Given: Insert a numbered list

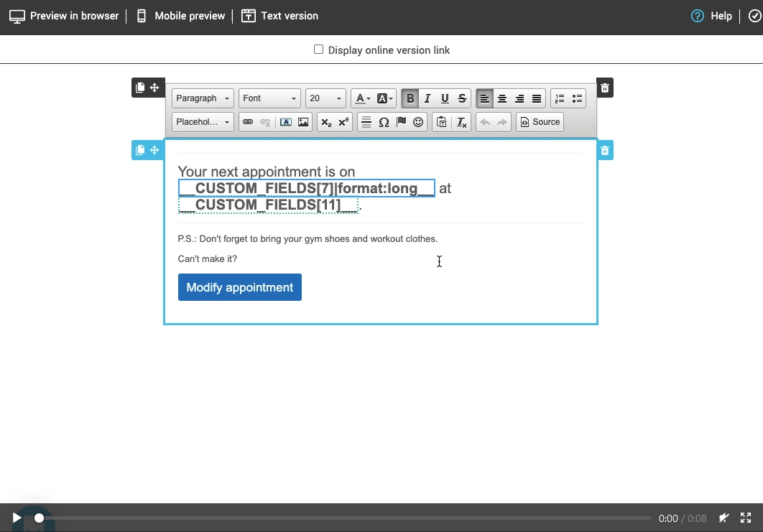Looking at the screenshot, I should point(560,98).
